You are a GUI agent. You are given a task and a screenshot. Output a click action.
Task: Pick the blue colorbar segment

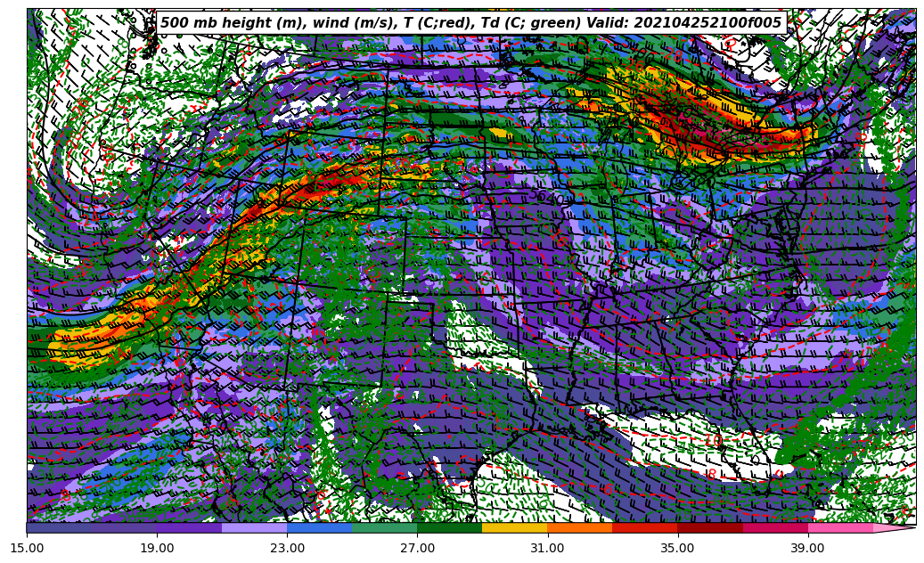pyautogui.click(x=319, y=527)
